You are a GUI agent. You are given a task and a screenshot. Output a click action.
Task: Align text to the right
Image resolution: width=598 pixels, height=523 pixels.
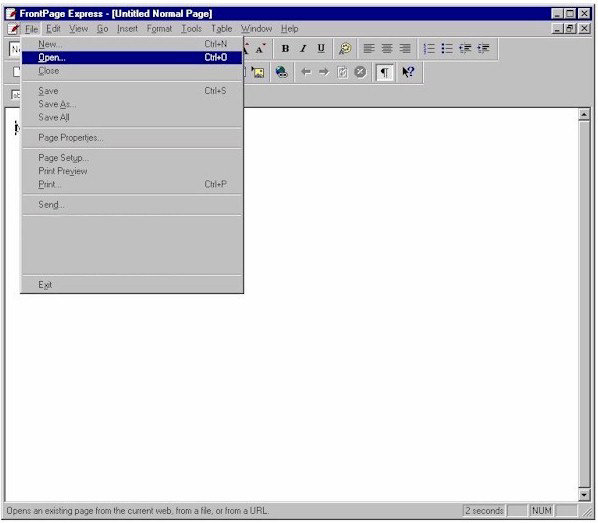point(405,49)
